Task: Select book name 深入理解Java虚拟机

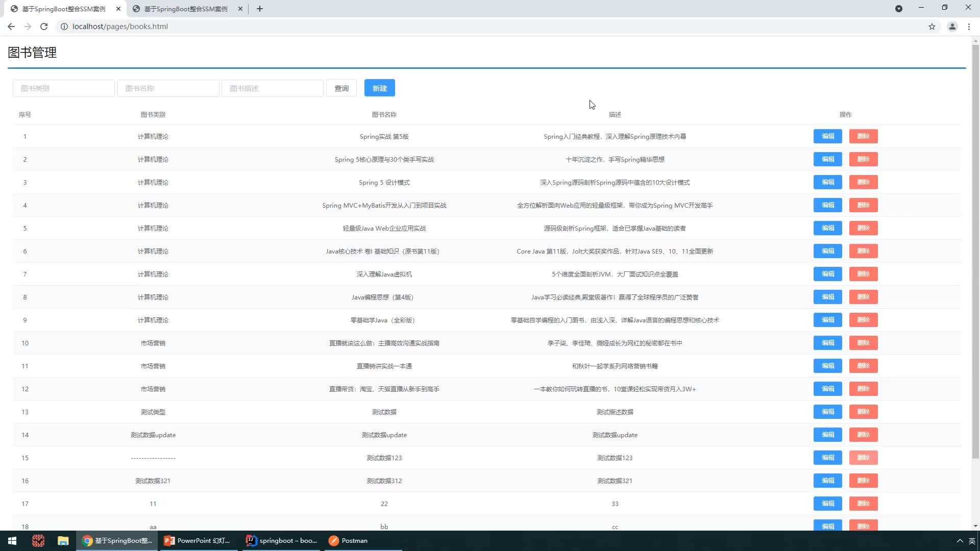Action: (x=384, y=274)
